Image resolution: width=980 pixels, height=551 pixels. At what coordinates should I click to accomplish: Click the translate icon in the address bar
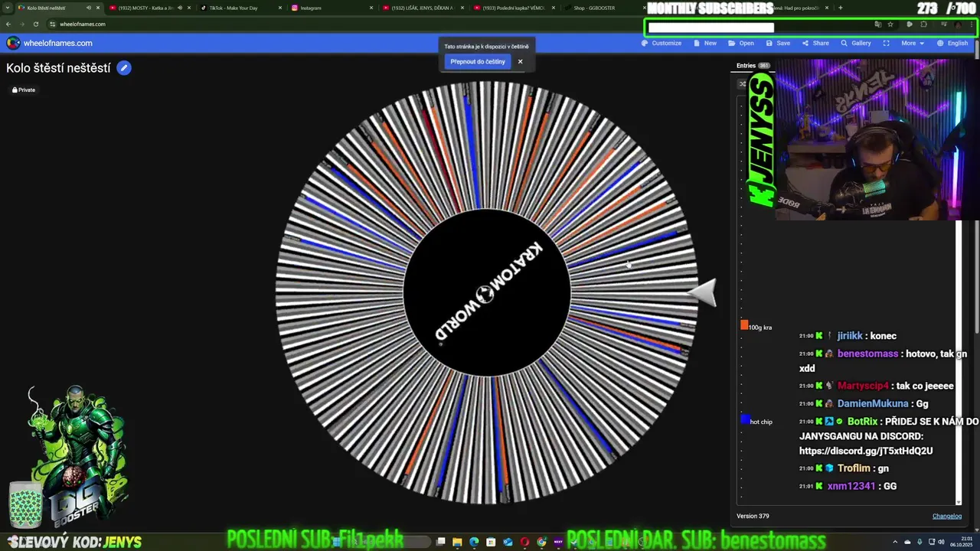click(878, 24)
